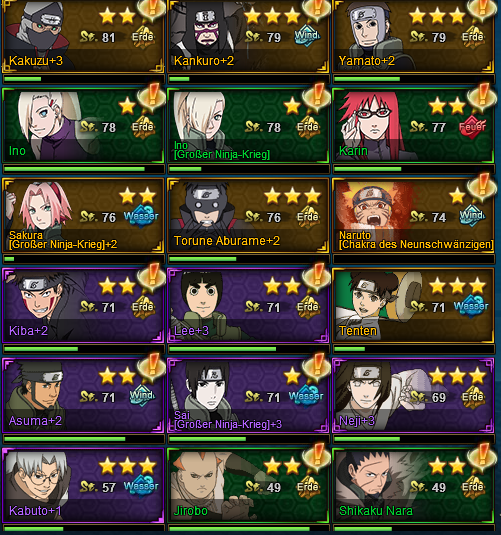
Task: Click the Erde element icon on Neji+3
Action: (x=472, y=397)
